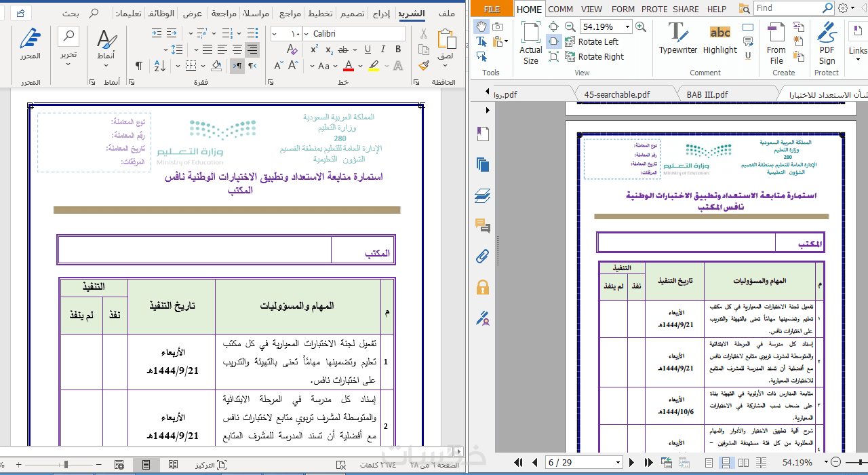Open the Editor pen button in Word
This screenshot has width=868, height=475.
(x=30, y=45)
